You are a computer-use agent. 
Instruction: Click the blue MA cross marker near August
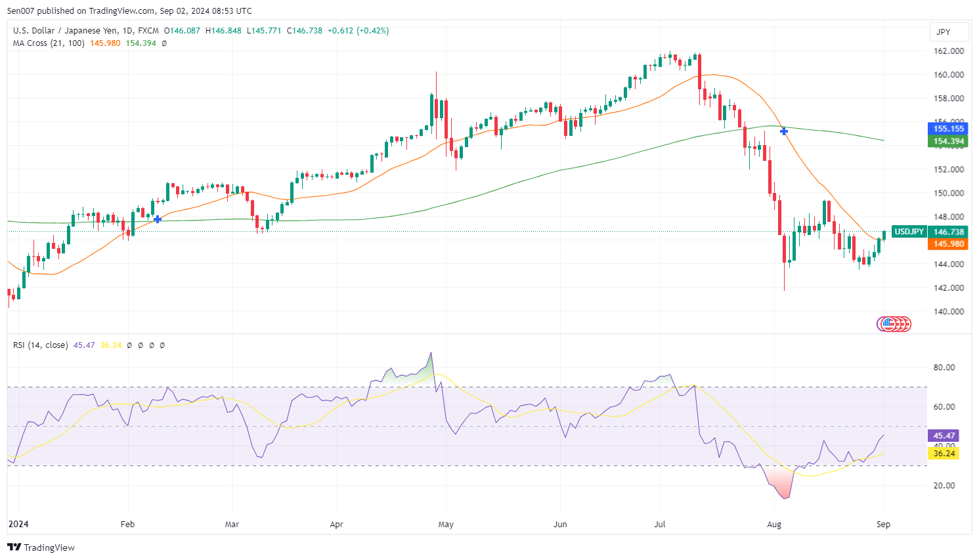click(x=784, y=131)
